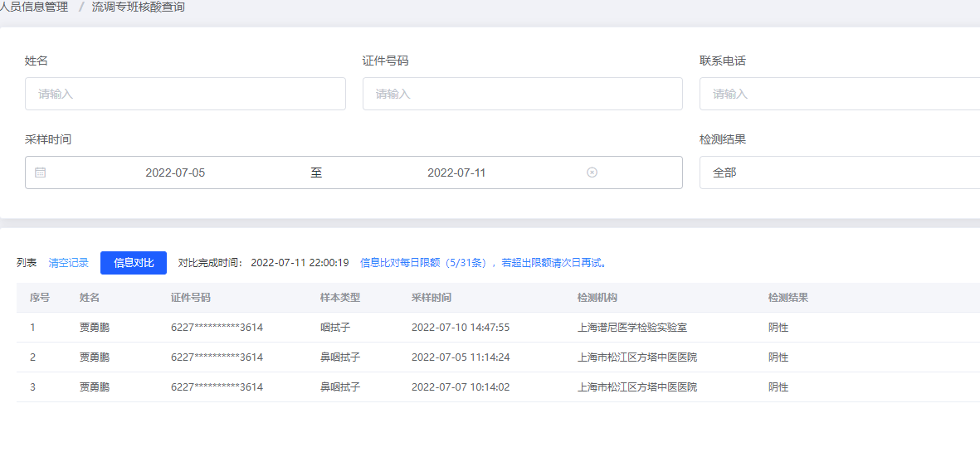Click sampling time 2022-07-05 11:14:24

tap(461, 357)
